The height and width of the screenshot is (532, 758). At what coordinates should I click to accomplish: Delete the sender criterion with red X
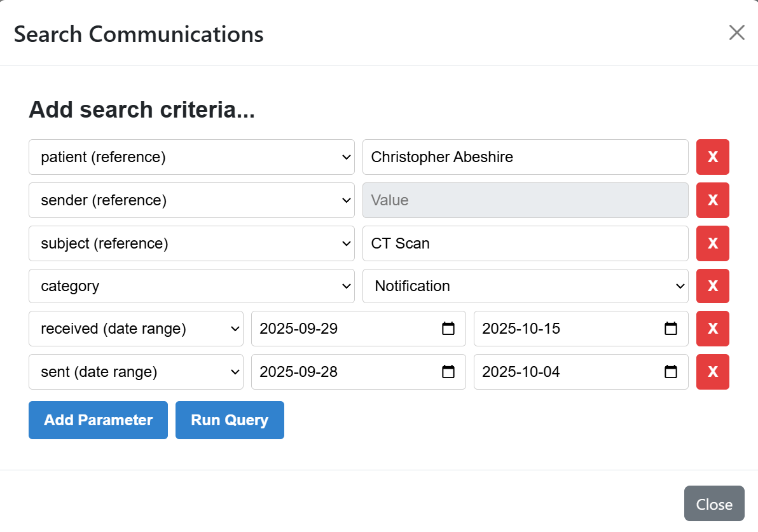(x=712, y=200)
